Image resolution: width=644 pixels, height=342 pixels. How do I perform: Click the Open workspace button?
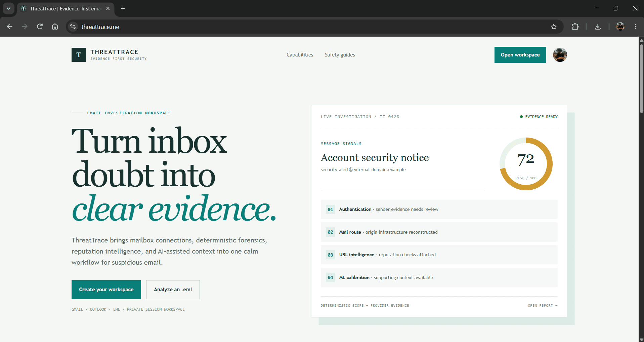[x=520, y=55]
